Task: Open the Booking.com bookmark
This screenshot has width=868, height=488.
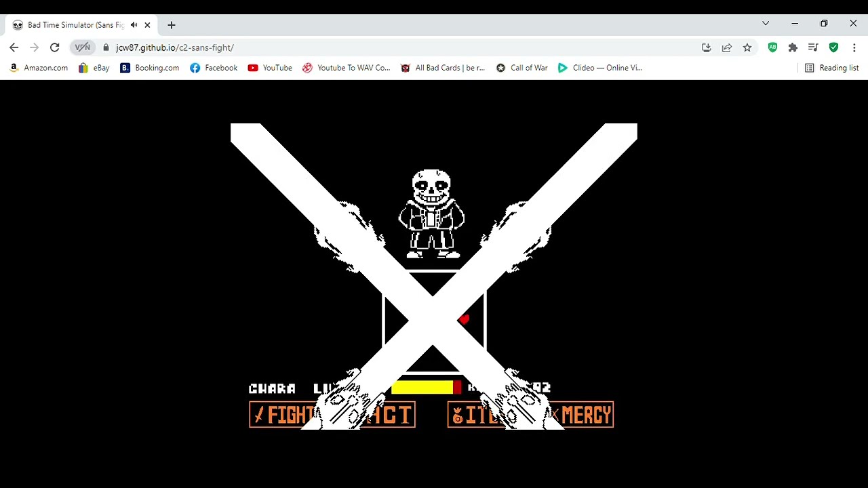Action: pyautogui.click(x=150, y=68)
